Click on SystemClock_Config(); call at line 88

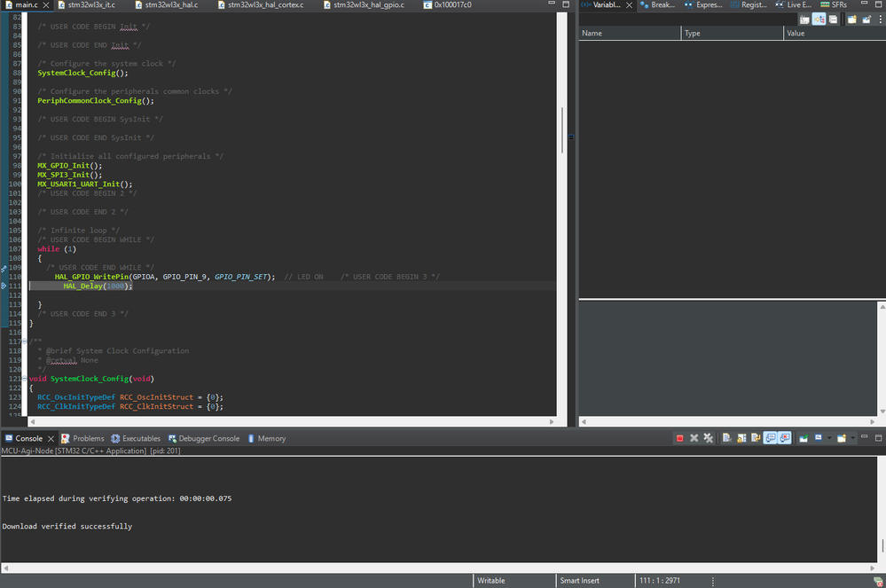83,73
